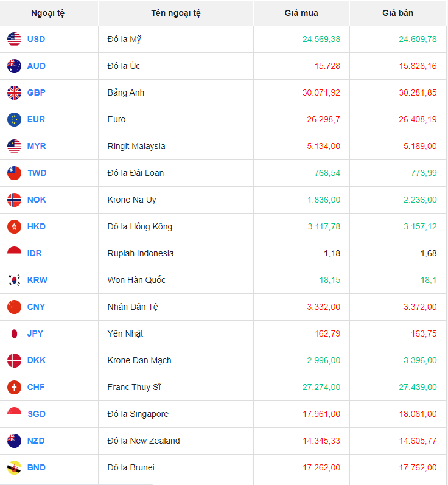The image size is (448, 485).
Task: Click the European Union flag icon
Action: point(14,119)
